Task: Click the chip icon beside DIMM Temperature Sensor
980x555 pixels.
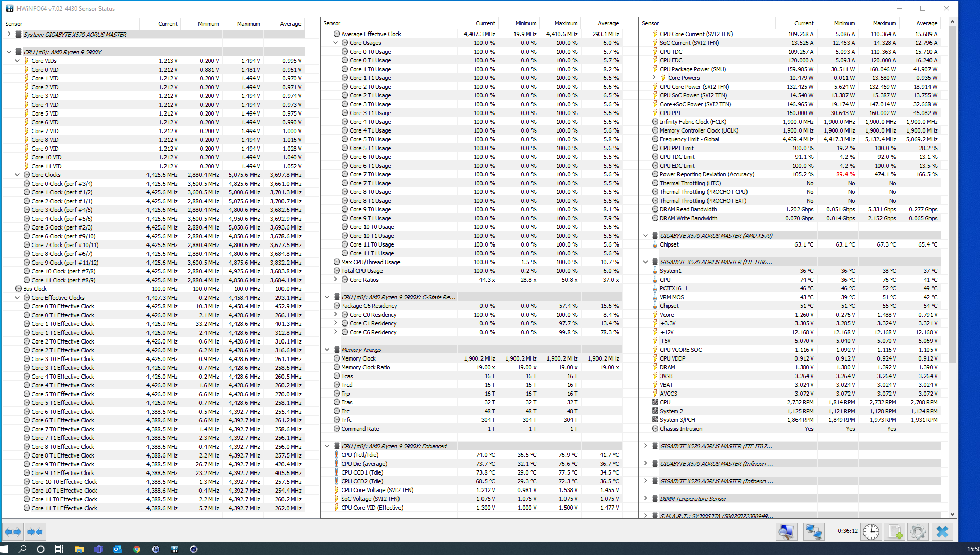Action: click(655, 499)
